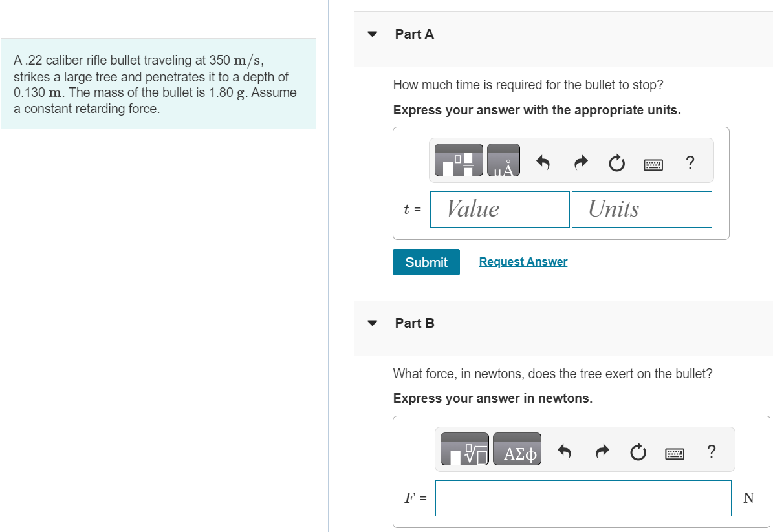This screenshot has height=532, width=773.
Task: Undo last entry in Part A
Action: pyautogui.click(x=543, y=162)
